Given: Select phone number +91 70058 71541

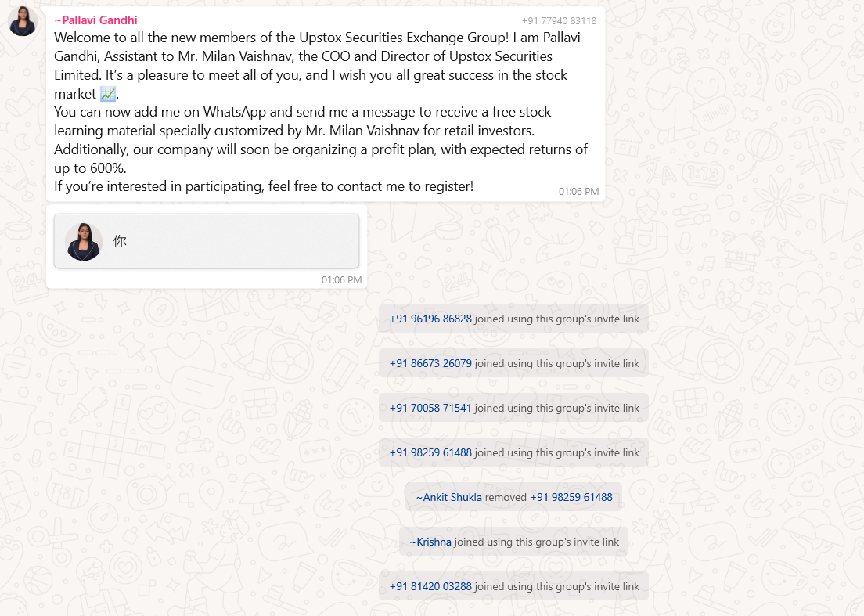Looking at the screenshot, I should click(x=430, y=408).
